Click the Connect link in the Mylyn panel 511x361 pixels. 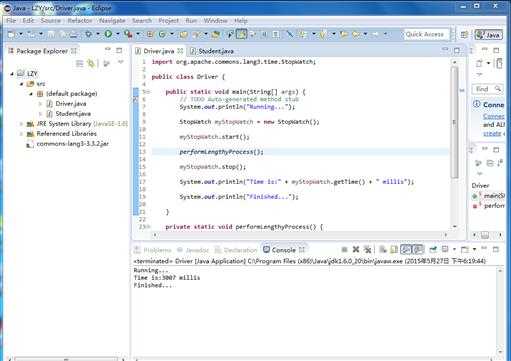tap(494, 116)
